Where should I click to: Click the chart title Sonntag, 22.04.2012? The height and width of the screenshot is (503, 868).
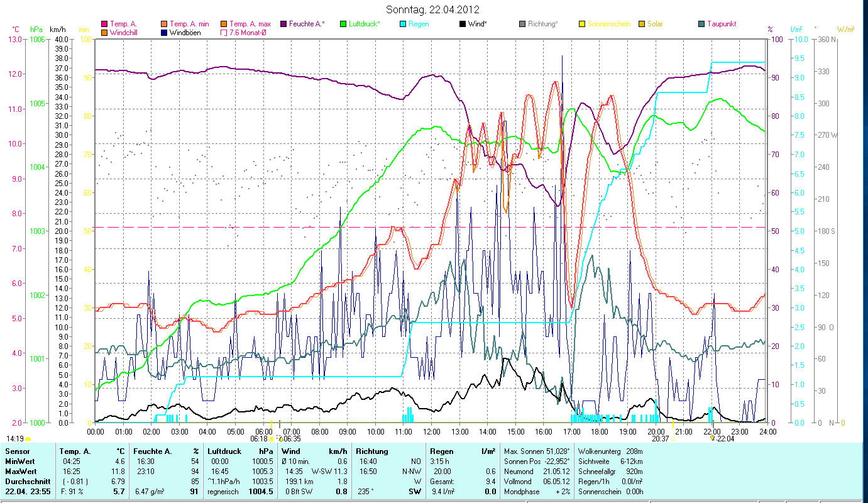(x=433, y=9)
